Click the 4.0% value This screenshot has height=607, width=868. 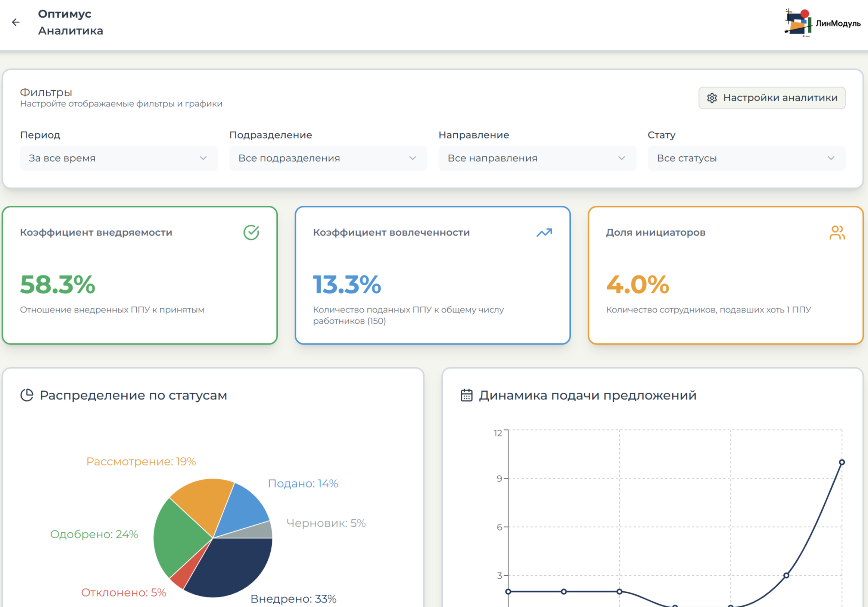click(638, 284)
